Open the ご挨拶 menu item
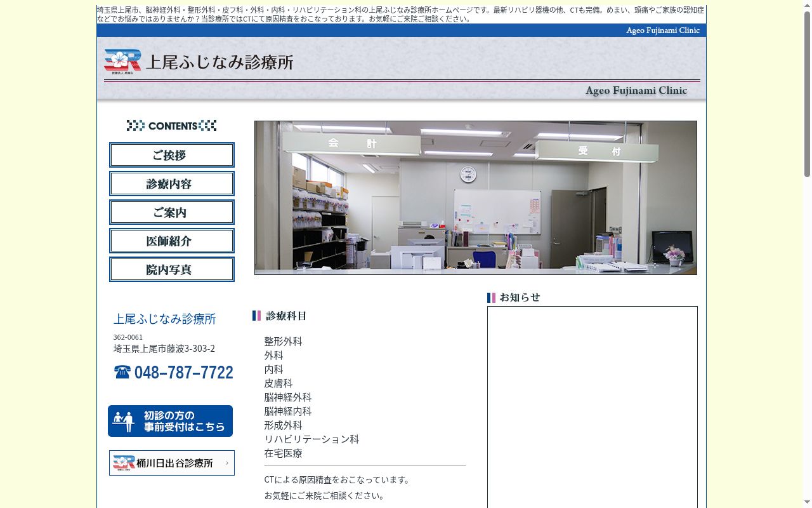This screenshot has width=812, height=508. click(172, 155)
